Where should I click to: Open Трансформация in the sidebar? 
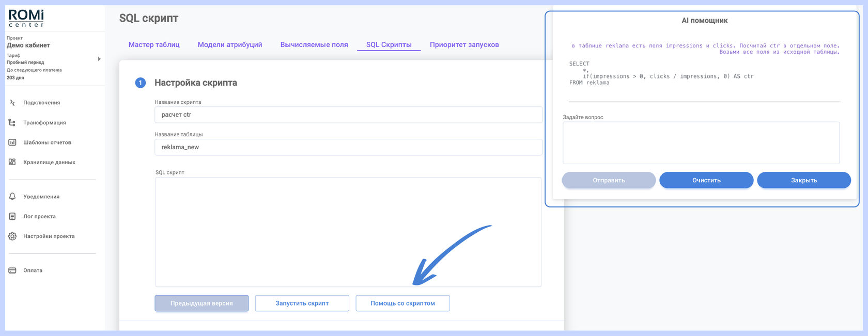[44, 123]
